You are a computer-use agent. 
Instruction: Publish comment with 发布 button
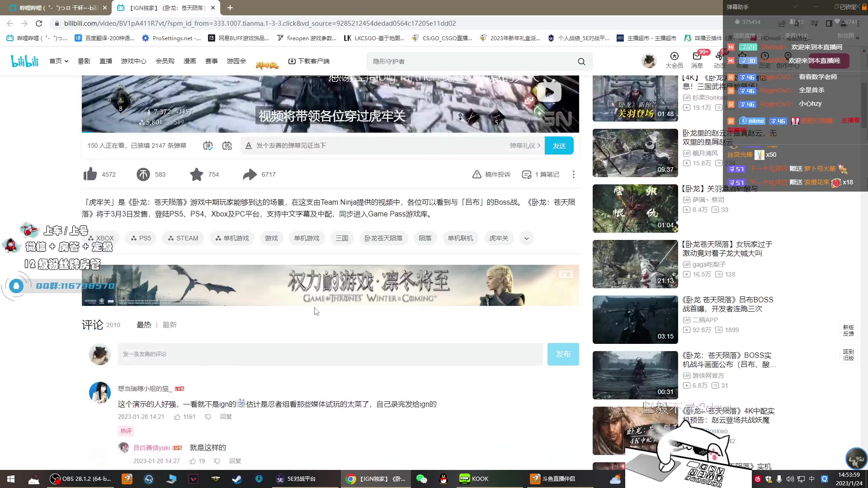coord(563,354)
